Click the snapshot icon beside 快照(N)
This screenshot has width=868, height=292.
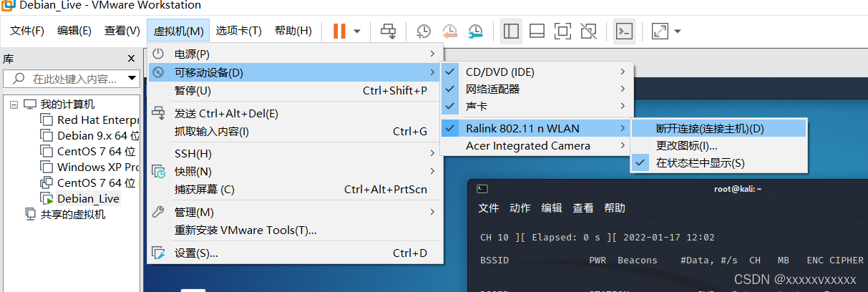(159, 171)
